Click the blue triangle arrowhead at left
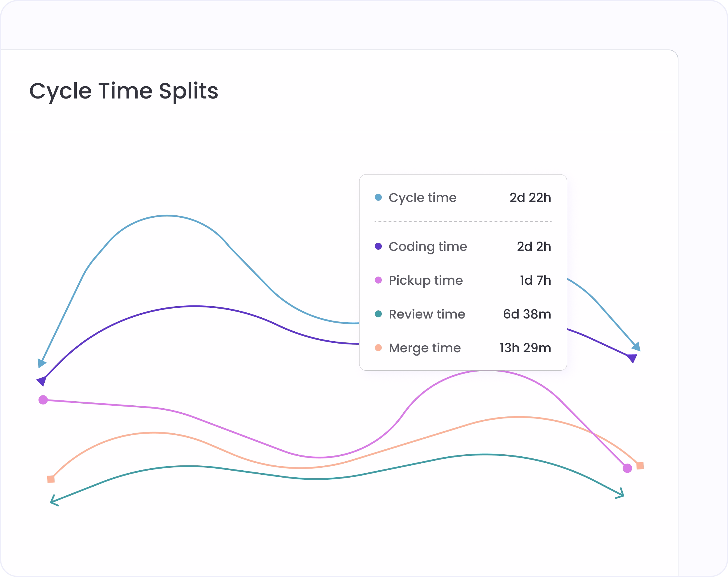This screenshot has height=577, width=728. click(41, 363)
